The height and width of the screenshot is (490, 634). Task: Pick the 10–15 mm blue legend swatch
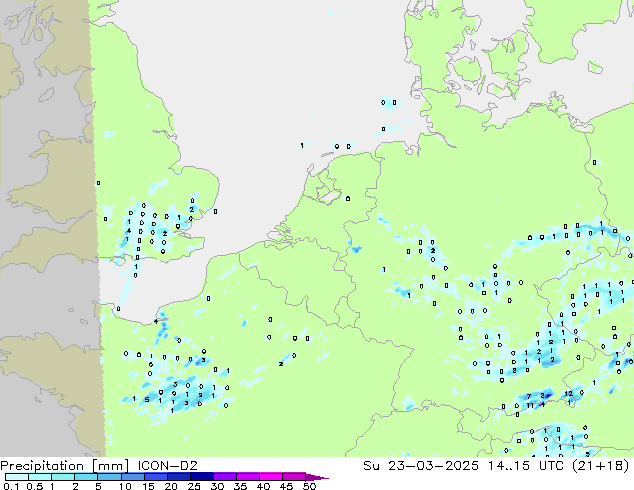tap(132, 477)
